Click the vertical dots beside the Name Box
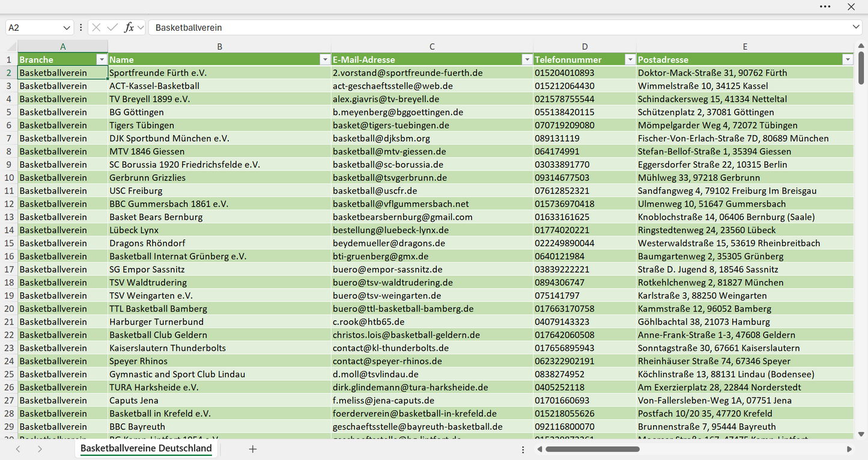Viewport: 868px width, 460px height. click(x=80, y=28)
